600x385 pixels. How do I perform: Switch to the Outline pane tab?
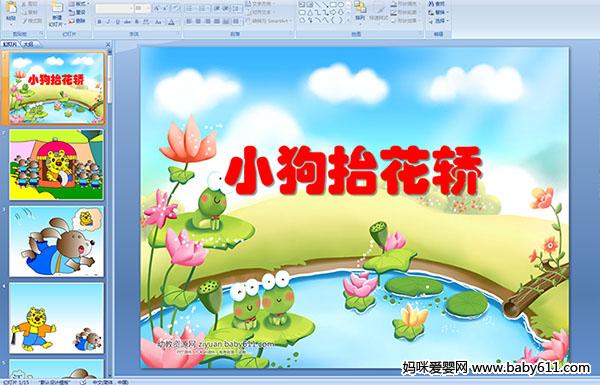pos(28,44)
